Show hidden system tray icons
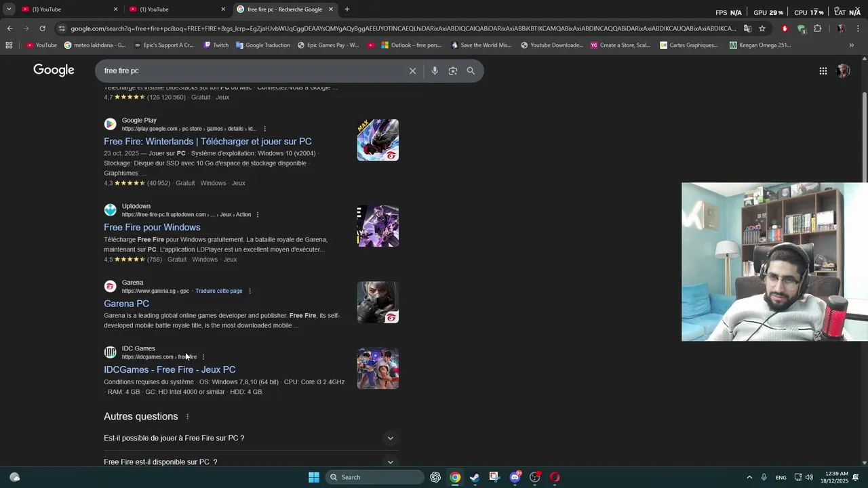 click(x=749, y=477)
